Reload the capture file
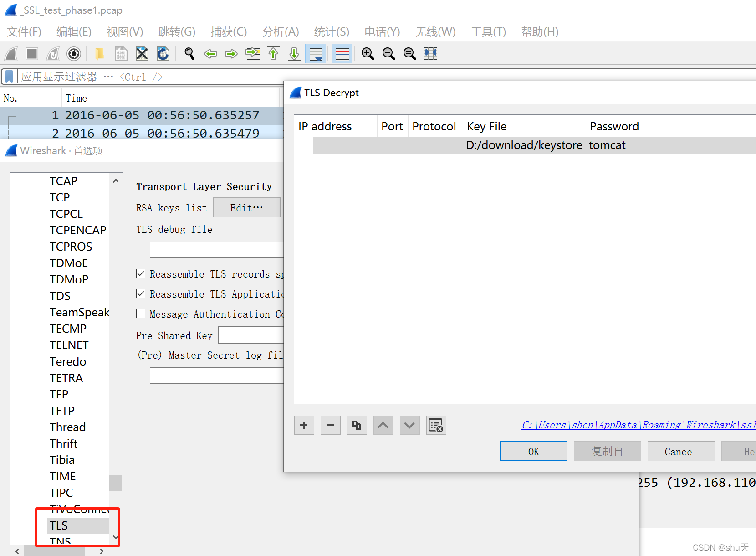 (163, 54)
